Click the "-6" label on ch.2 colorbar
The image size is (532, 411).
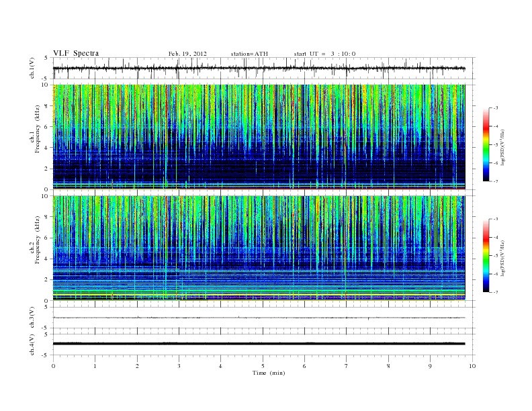click(x=495, y=274)
